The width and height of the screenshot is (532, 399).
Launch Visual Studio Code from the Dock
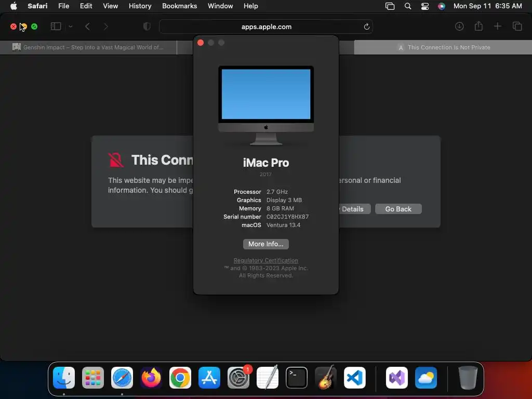point(355,378)
